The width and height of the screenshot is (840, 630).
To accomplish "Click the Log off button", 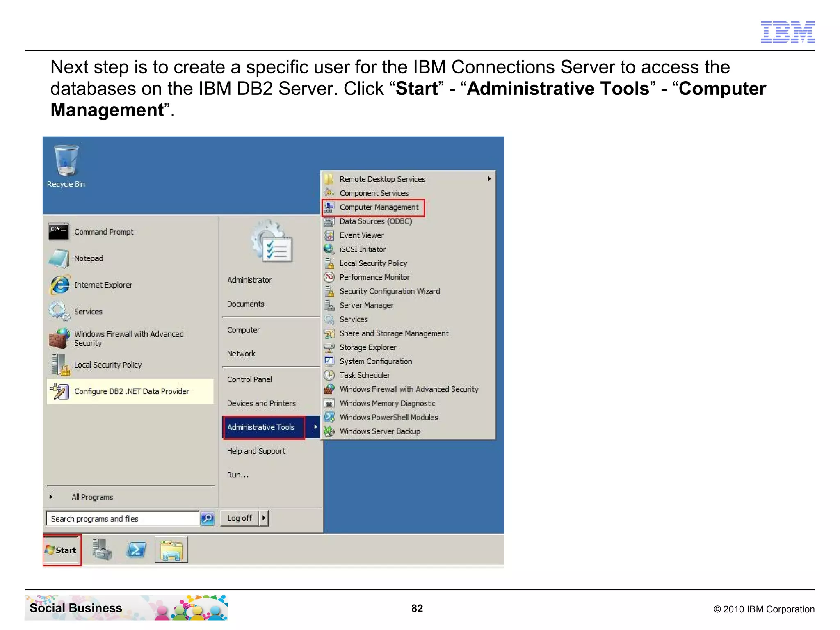I will pos(240,518).
